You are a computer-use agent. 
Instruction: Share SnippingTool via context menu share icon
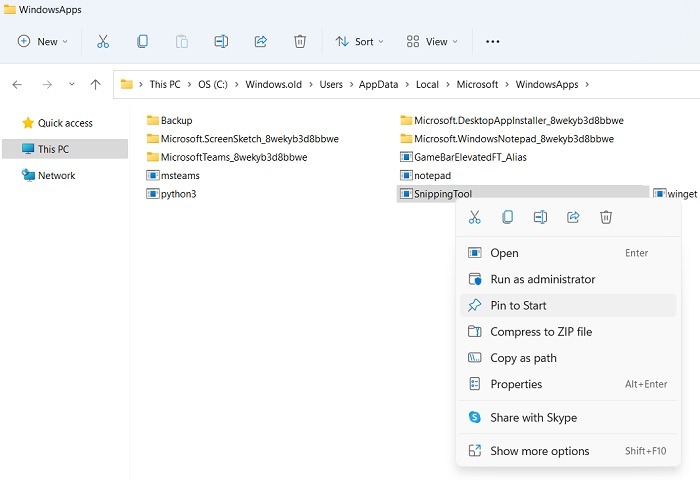(573, 217)
